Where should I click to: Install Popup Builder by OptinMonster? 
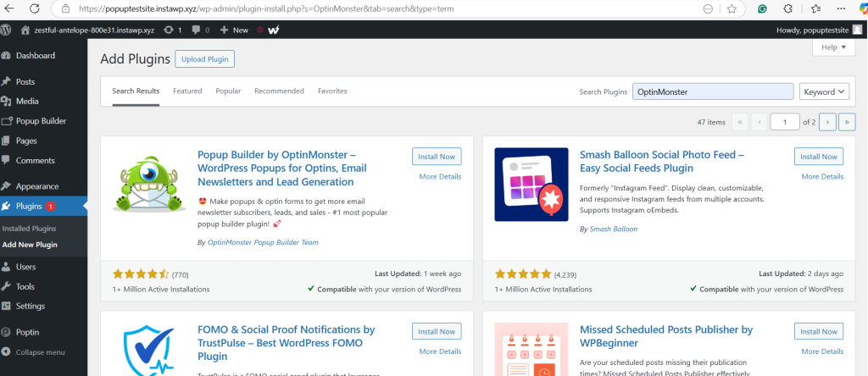(x=437, y=157)
